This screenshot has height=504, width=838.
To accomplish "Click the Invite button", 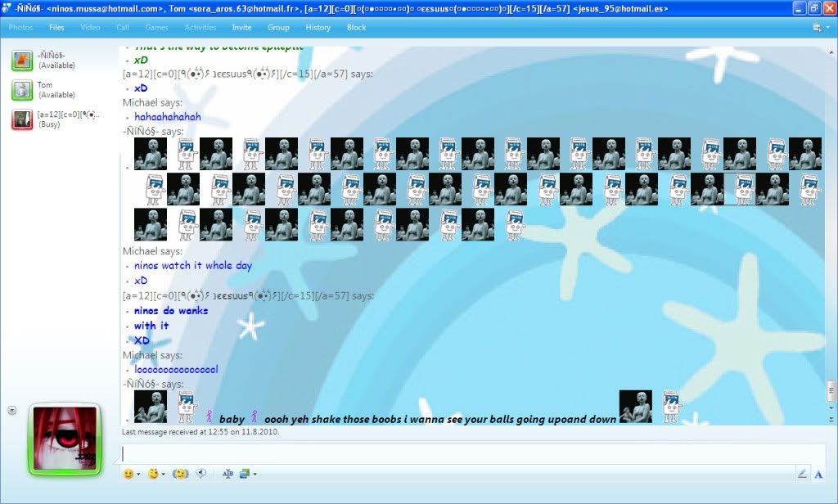I will click(241, 27).
